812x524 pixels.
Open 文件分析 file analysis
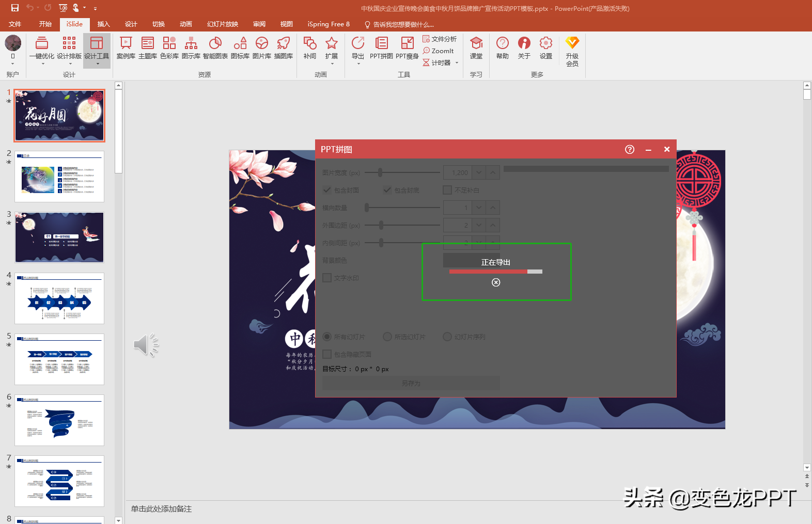tap(440, 39)
